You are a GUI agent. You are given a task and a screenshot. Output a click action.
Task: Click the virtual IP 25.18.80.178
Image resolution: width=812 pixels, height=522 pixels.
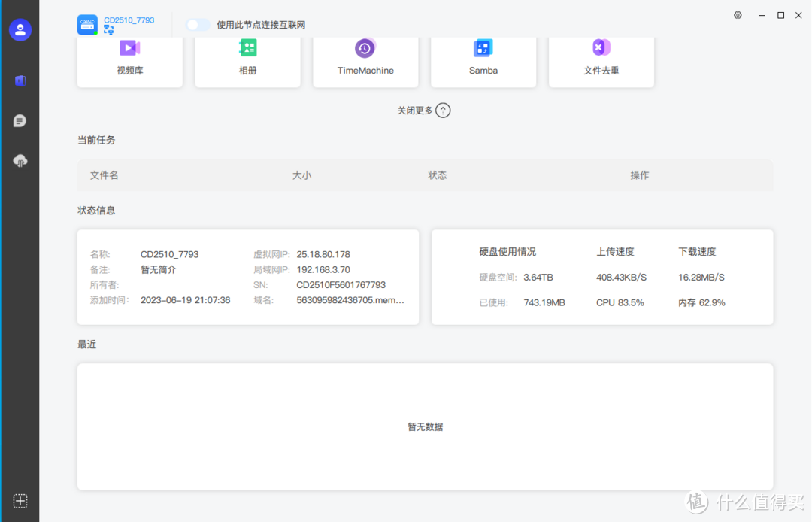click(323, 254)
